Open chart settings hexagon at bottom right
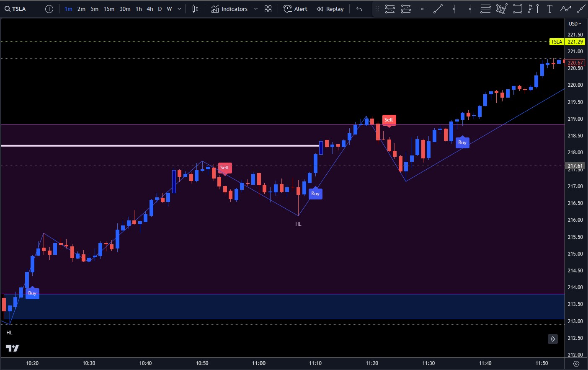588x370 pixels. click(x=576, y=363)
